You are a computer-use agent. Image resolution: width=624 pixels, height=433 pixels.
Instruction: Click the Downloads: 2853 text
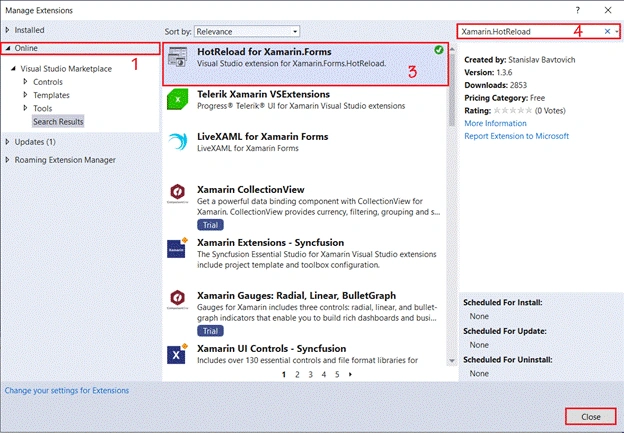[495, 85]
